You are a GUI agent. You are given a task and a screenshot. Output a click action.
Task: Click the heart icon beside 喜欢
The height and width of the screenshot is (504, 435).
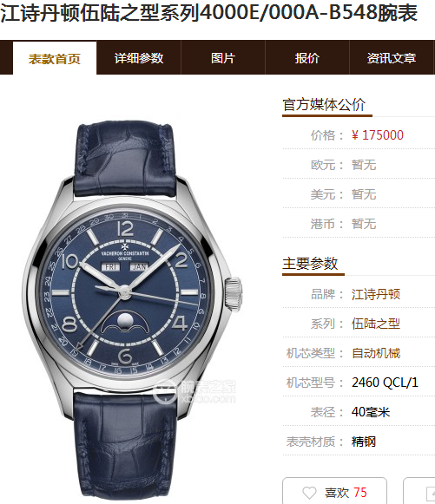[309, 493]
